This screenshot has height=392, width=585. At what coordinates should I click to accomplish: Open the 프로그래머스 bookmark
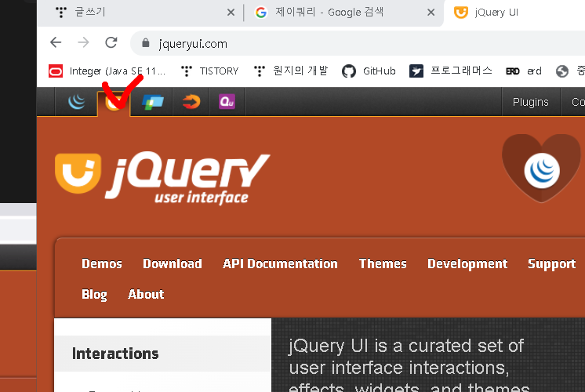pos(451,71)
